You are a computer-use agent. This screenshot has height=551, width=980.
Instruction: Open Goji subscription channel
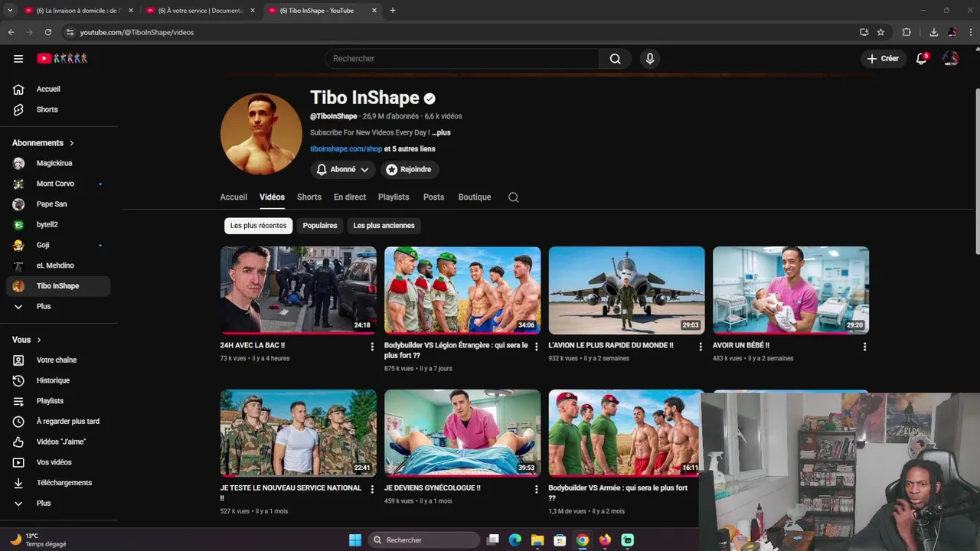click(x=58, y=245)
